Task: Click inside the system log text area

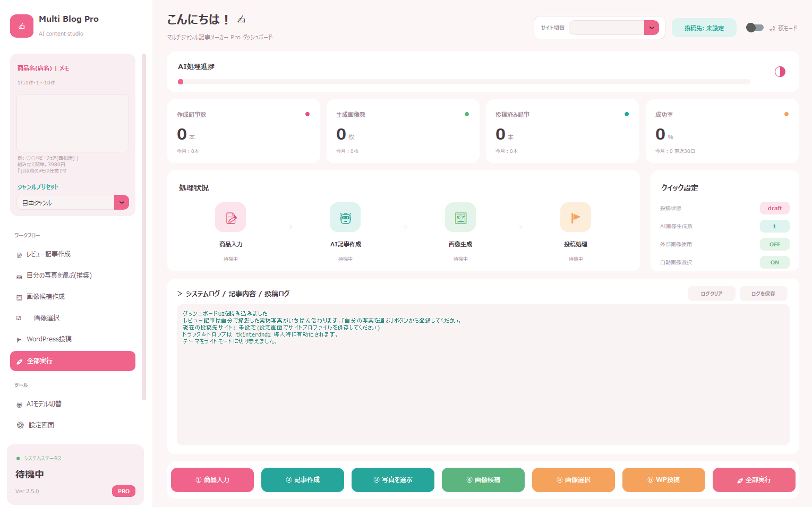Action: pyautogui.click(x=483, y=375)
